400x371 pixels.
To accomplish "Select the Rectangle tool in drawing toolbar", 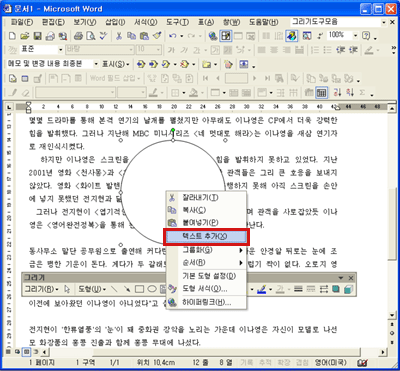I will tap(139, 289).
